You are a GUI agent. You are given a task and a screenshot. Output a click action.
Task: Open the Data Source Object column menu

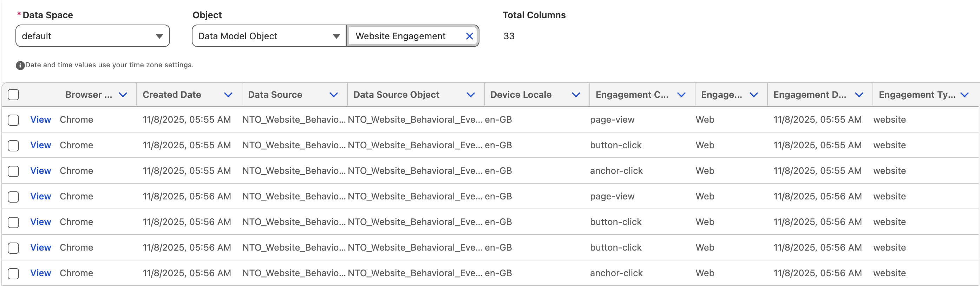point(470,95)
